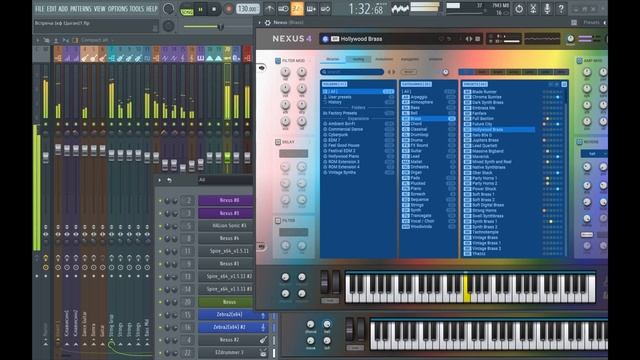Select the Arpeggio category

pos(429,97)
